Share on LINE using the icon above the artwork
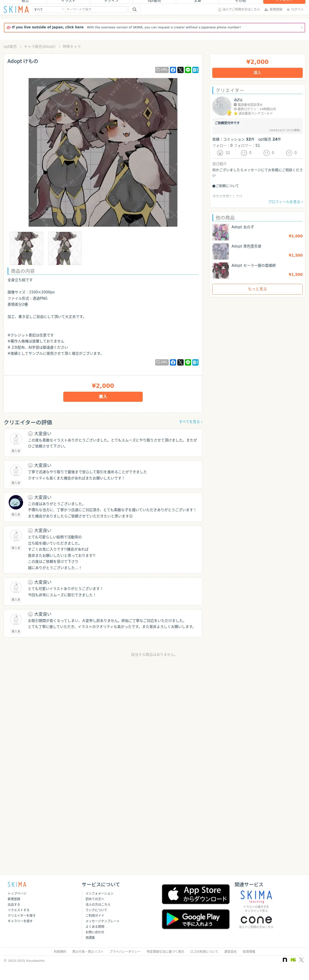Screen dimensions: 309x980 click(x=188, y=70)
